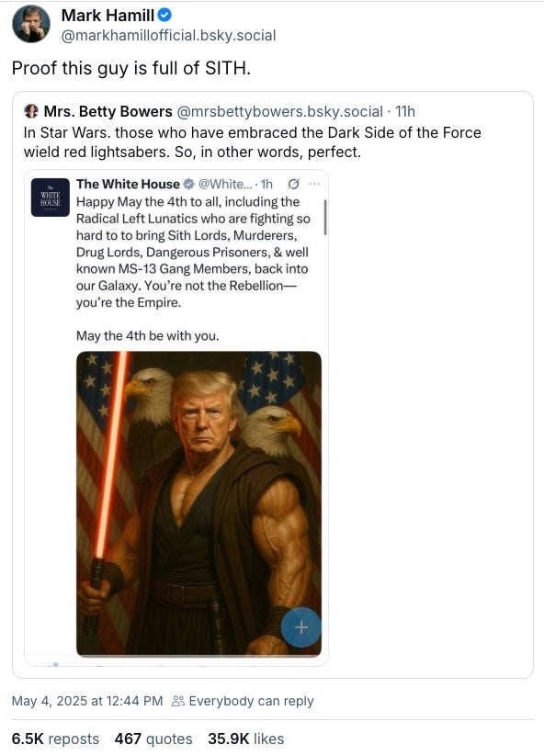Click the May 4, 2025 timestamp
This screenshot has height=756, width=544.
[87, 701]
